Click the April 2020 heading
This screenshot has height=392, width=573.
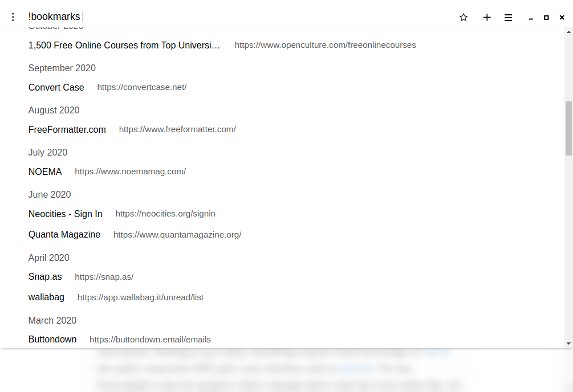(49, 258)
